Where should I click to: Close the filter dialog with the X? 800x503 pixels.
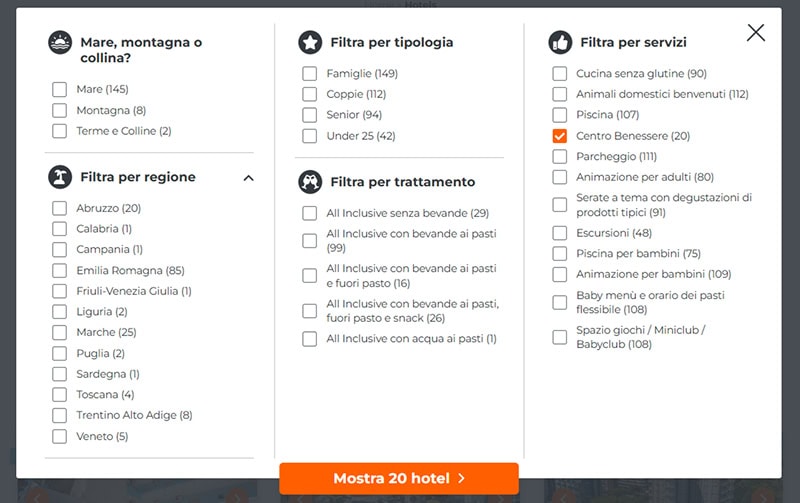click(756, 33)
